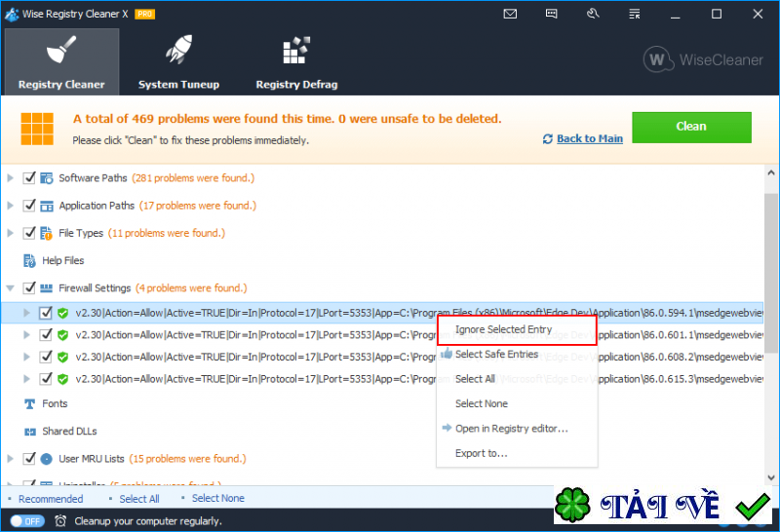Expand the Software Paths category
This screenshot has height=532, width=780.
[x=10, y=177]
